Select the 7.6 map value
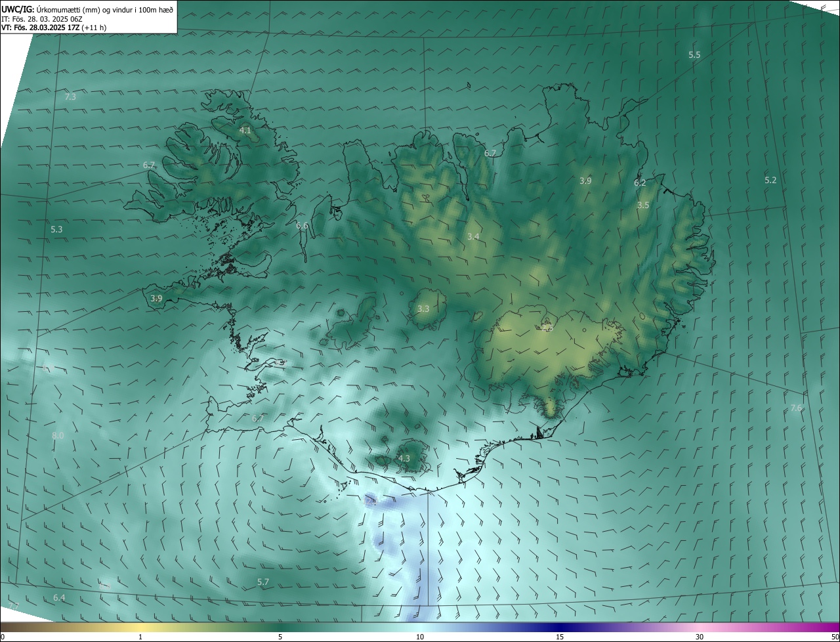 [796, 408]
